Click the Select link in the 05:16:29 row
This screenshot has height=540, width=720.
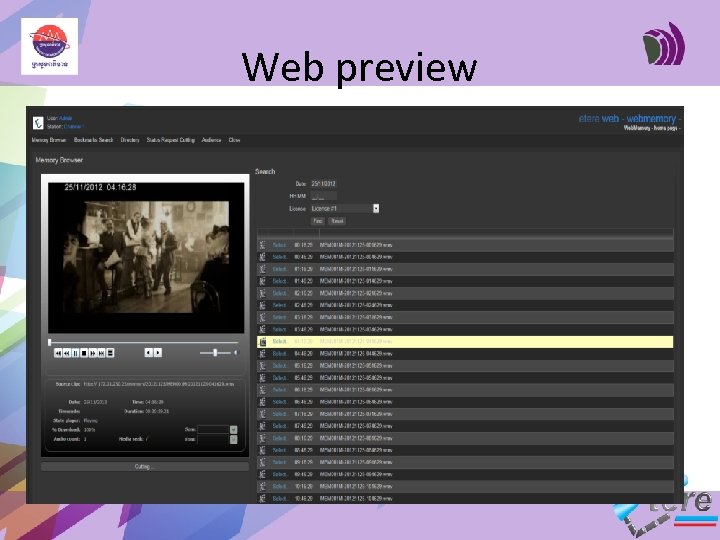pyautogui.click(x=280, y=366)
